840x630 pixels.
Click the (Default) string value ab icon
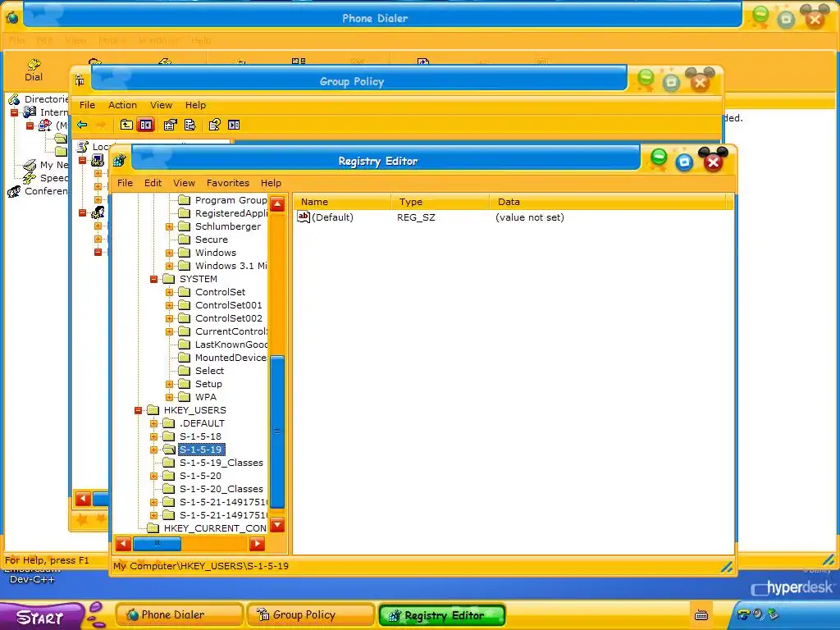304,217
